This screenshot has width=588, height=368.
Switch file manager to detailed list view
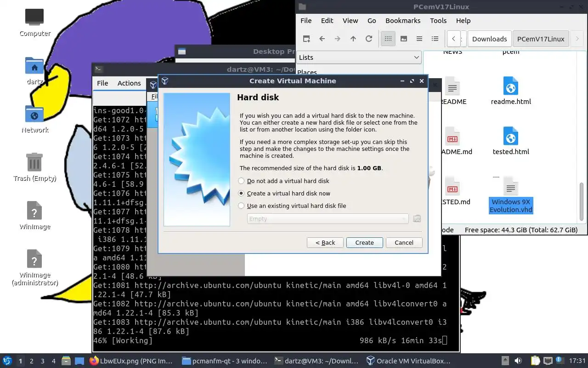click(x=435, y=39)
